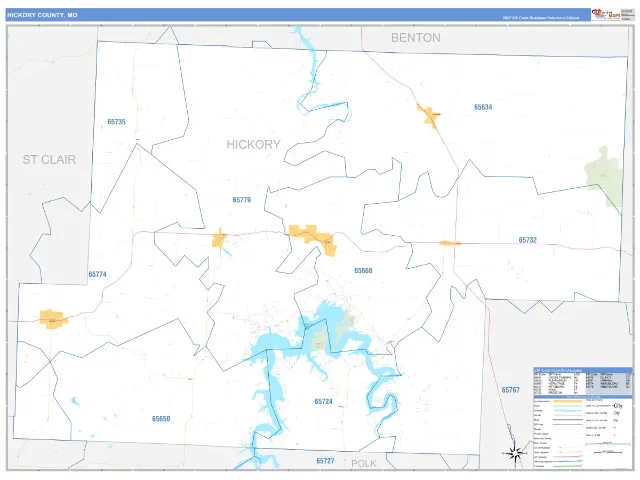Click the orange city area in 65634
This screenshot has height=480, width=640.
pos(429,116)
